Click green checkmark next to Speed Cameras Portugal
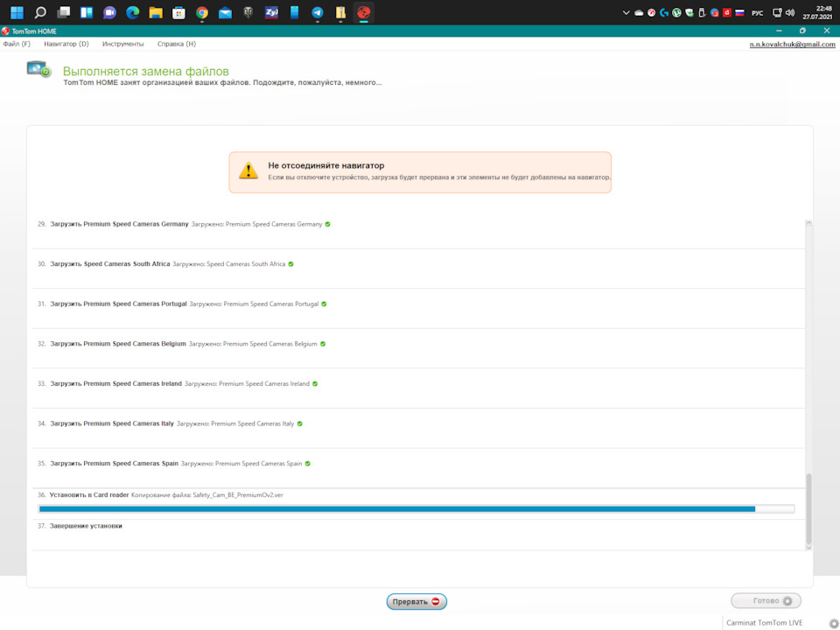Screen dimensions: 840x630 pos(324,304)
